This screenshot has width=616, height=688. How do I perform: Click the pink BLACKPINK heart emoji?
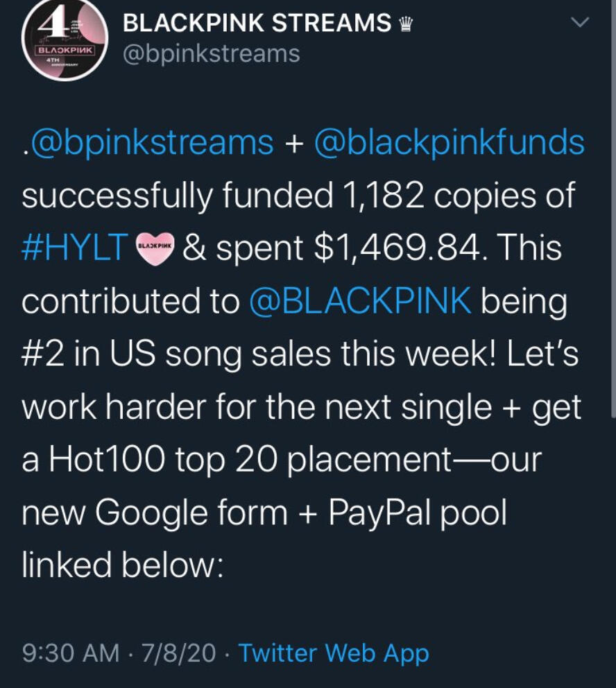click(155, 246)
